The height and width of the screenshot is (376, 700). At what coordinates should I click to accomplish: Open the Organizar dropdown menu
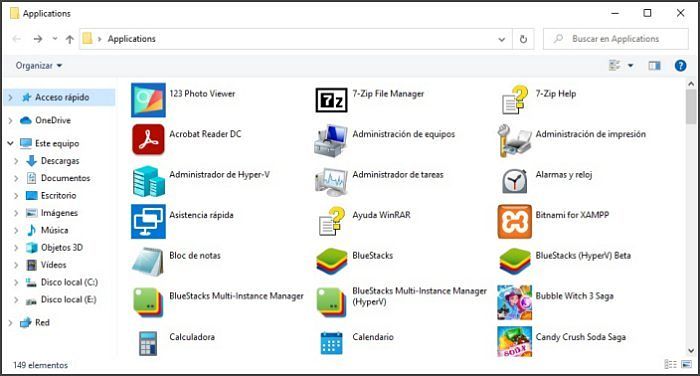[x=39, y=66]
